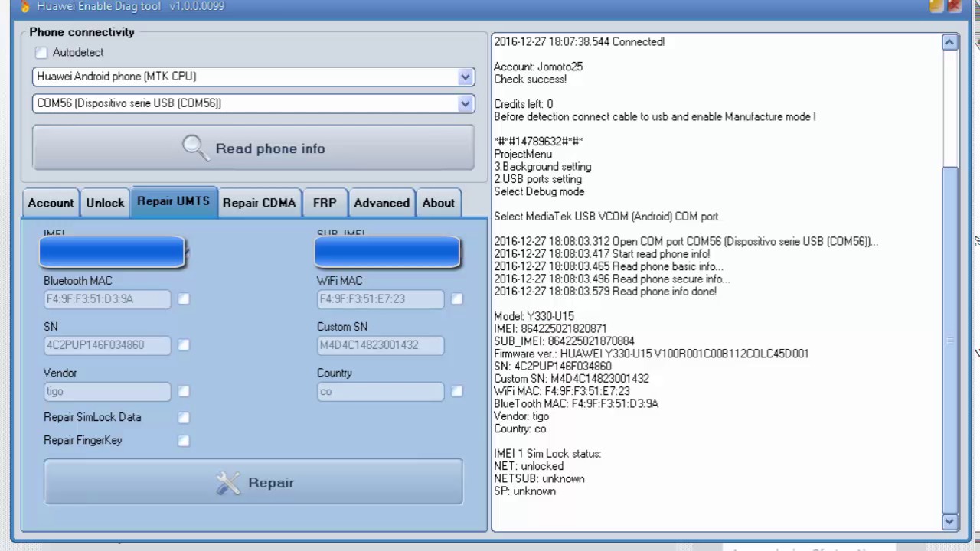Open the About tab
Screen dimensions: 980x551
[439, 203]
